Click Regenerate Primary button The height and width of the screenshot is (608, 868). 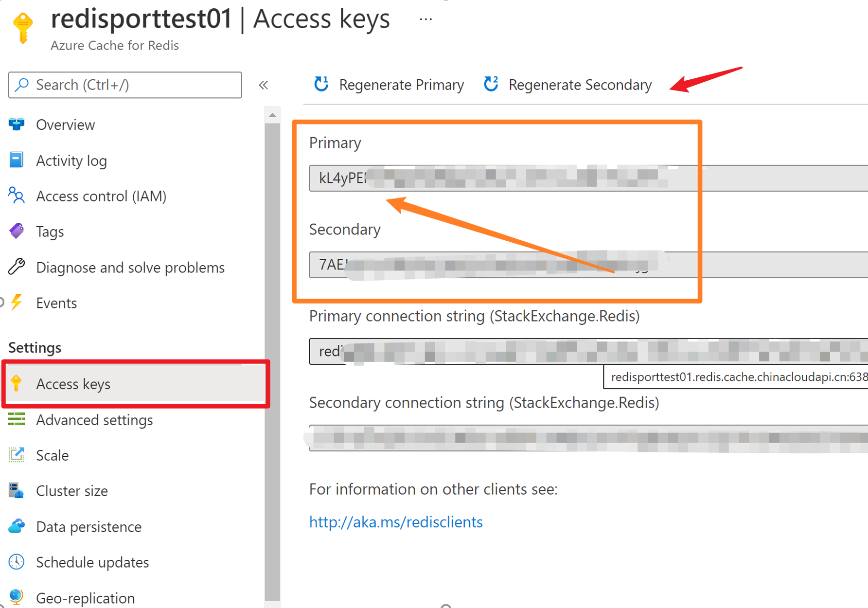pyautogui.click(x=390, y=85)
